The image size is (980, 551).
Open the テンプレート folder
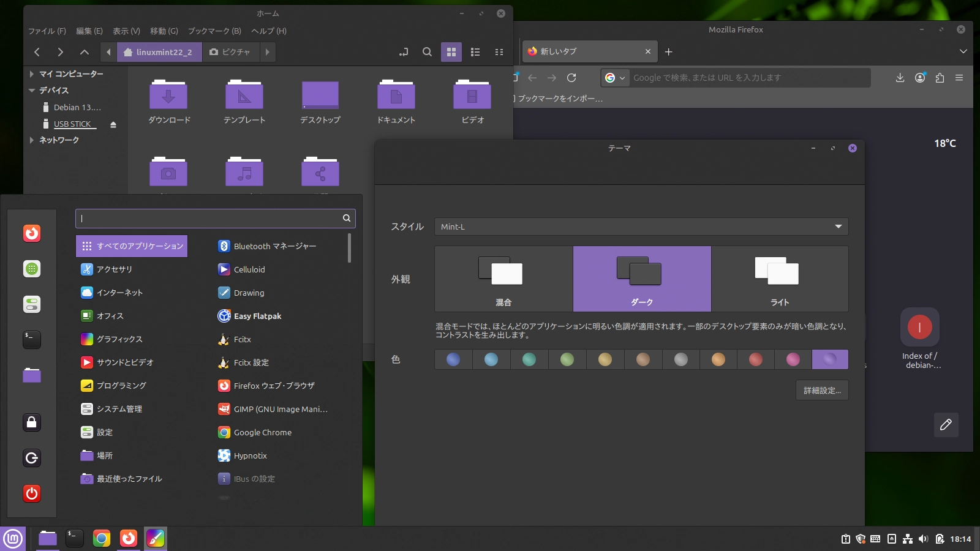pyautogui.click(x=244, y=102)
